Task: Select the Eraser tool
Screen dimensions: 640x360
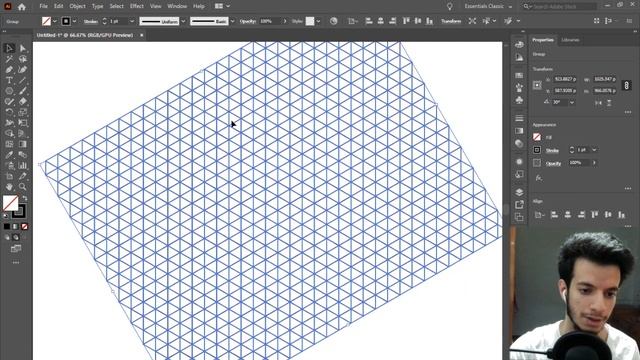Action: pos(22,102)
